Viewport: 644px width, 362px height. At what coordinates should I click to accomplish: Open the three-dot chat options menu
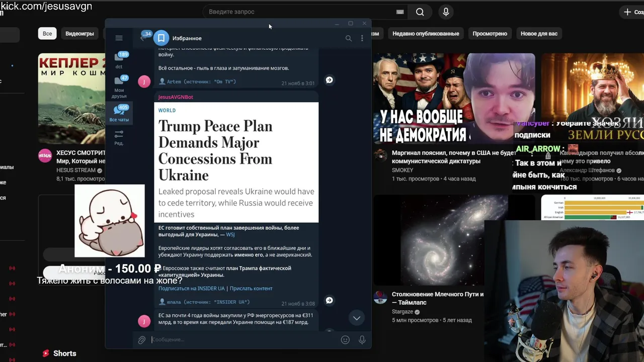[x=362, y=38]
